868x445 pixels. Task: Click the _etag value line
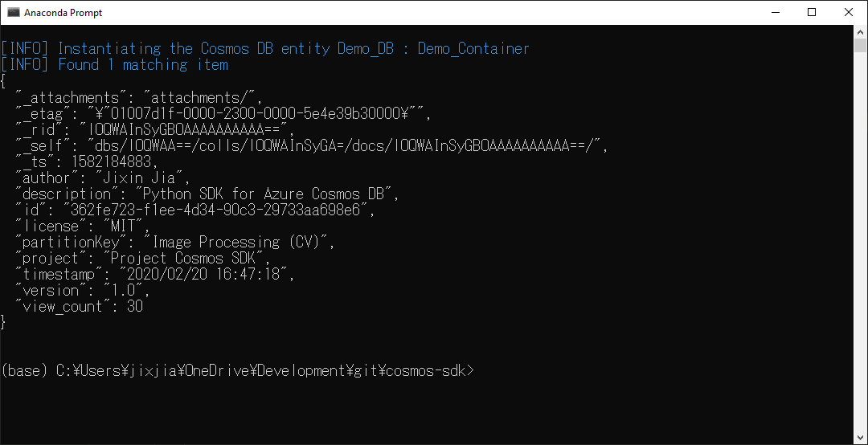click(x=256, y=113)
